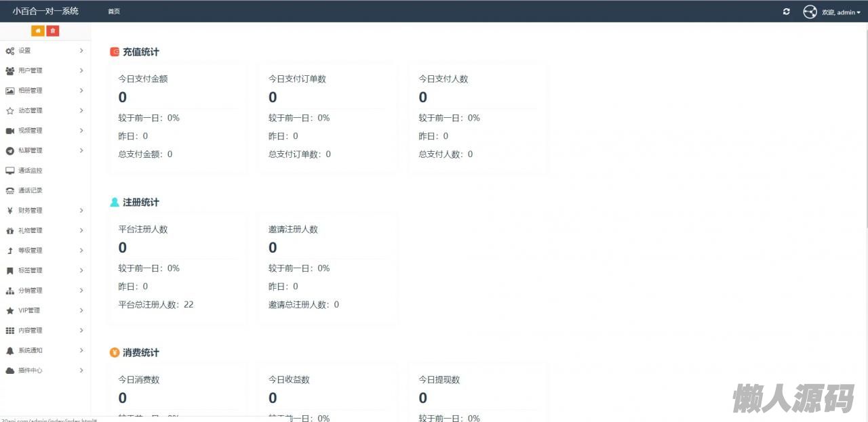Click the paper-plane icon beside 私聊管理
The height and width of the screenshot is (422, 868).
pyautogui.click(x=9, y=150)
